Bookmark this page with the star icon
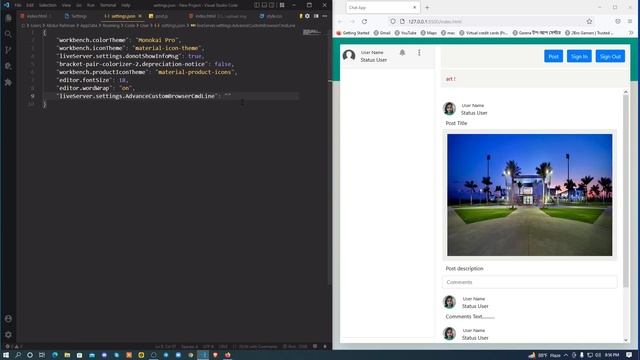640x360 pixels. pos(589,21)
